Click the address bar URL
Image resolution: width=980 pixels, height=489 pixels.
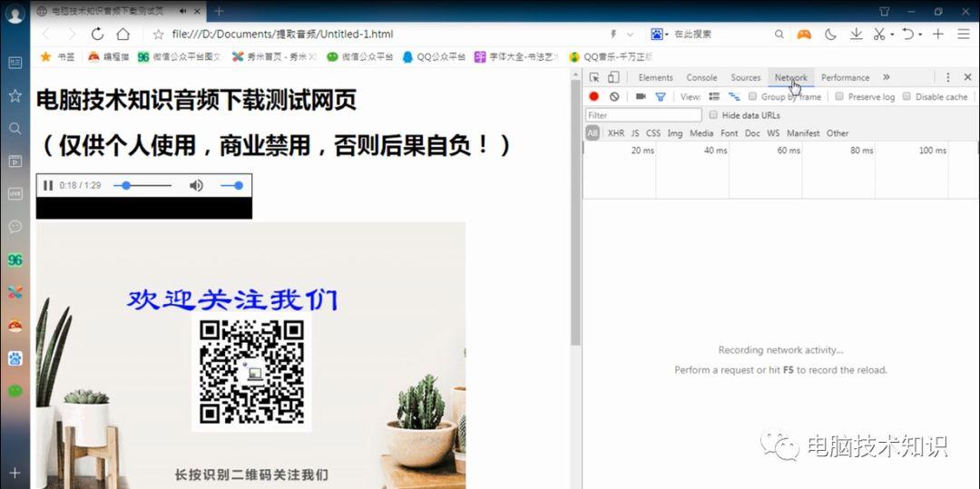[x=283, y=34]
